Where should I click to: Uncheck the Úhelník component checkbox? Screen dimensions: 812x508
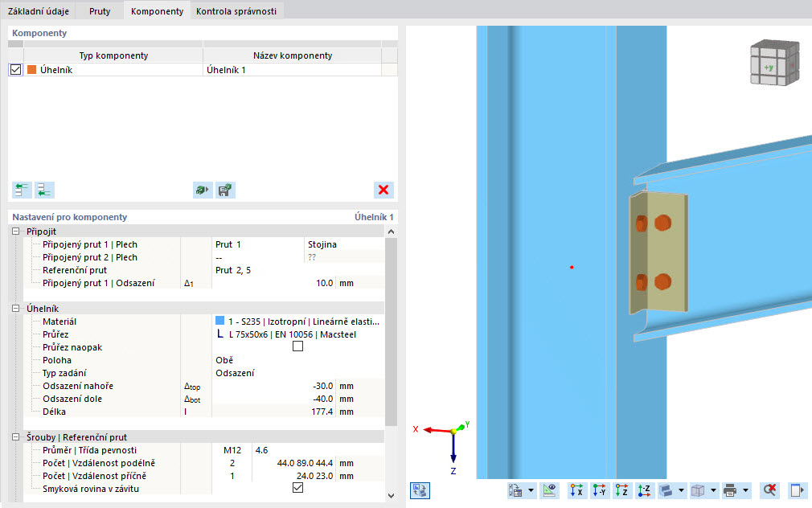(x=16, y=69)
